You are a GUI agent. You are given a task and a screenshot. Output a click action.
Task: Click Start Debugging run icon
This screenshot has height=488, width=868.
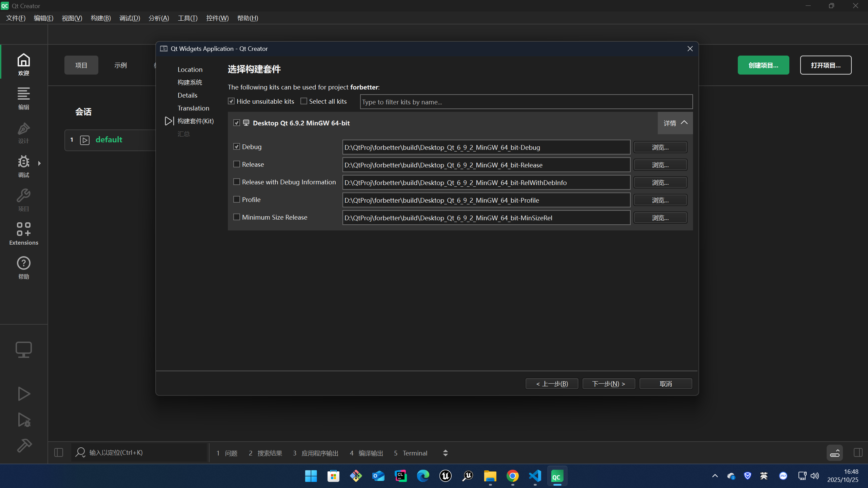[x=24, y=420]
